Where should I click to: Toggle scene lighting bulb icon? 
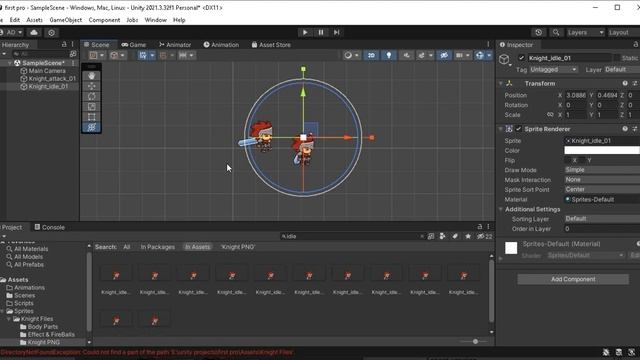(x=389, y=56)
